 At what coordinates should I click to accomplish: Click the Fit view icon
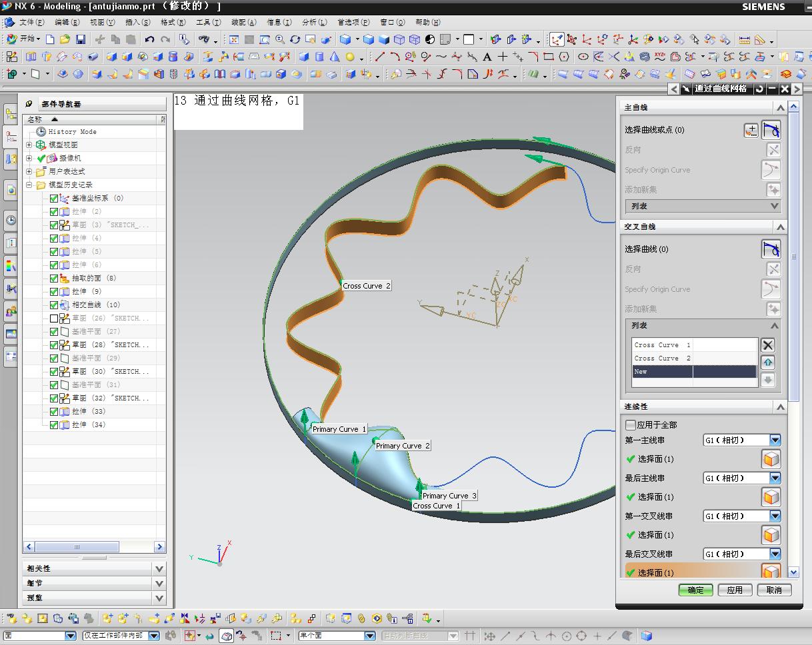pos(234,39)
